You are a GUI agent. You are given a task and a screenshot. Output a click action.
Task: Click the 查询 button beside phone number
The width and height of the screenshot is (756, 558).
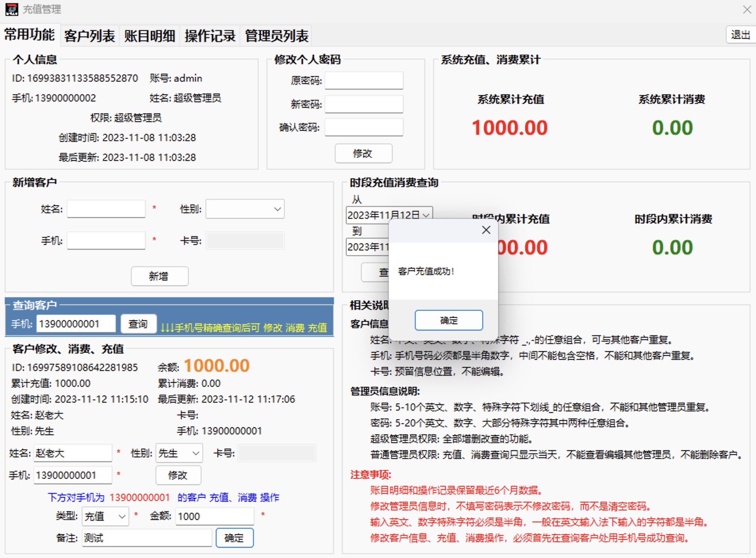coord(138,324)
